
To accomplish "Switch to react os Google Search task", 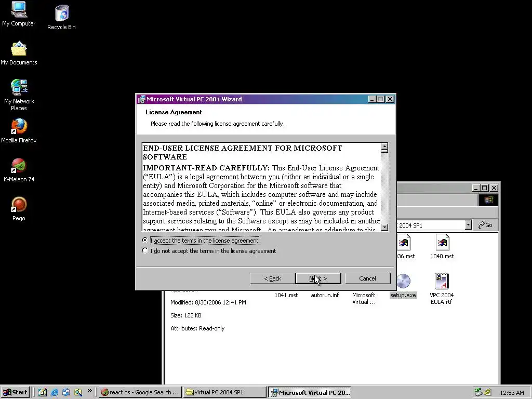I will pyautogui.click(x=140, y=392).
